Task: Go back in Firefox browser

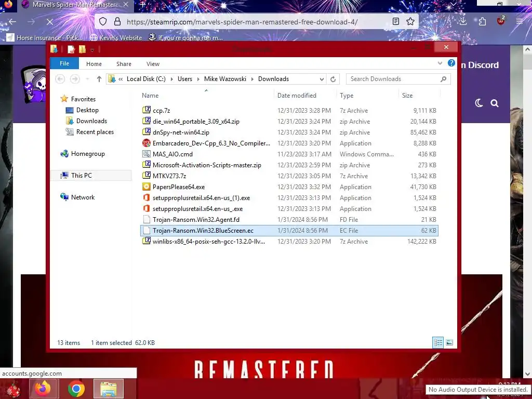Action: (x=12, y=22)
